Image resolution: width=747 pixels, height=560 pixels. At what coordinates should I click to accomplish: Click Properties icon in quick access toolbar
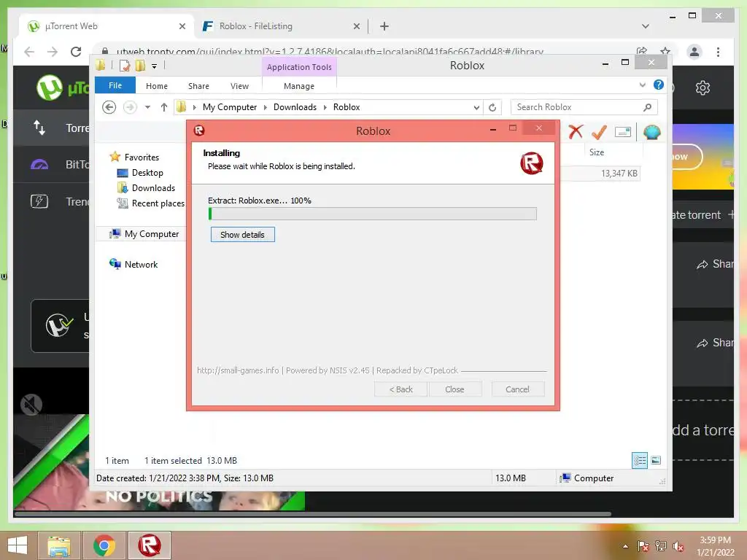point(124,66)
